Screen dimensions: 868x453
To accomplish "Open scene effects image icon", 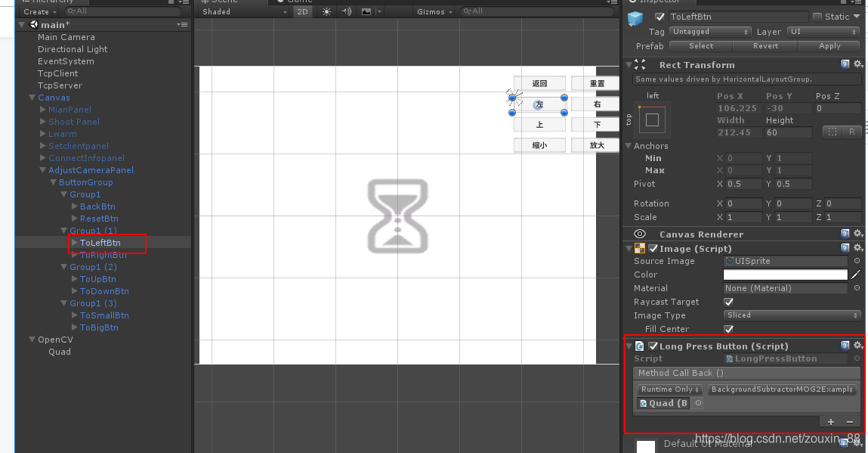I will [366, 11].
